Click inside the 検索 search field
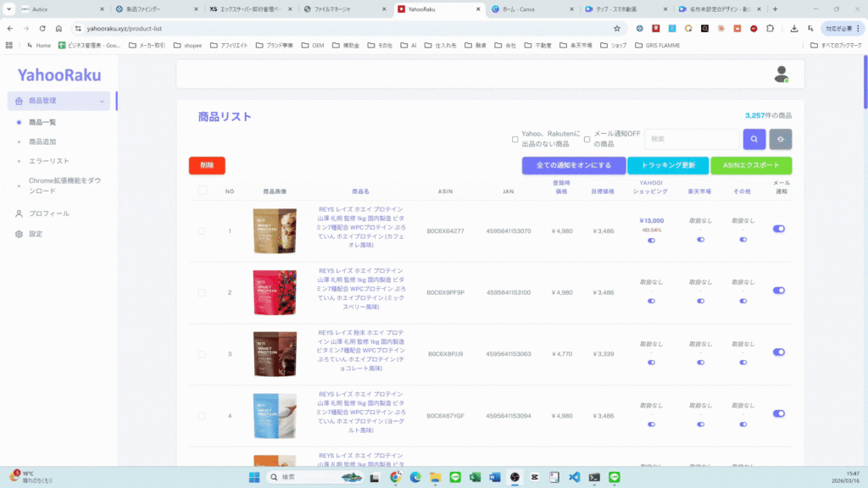The height and width of the screenshot is (488, 868). pos(691,140)
